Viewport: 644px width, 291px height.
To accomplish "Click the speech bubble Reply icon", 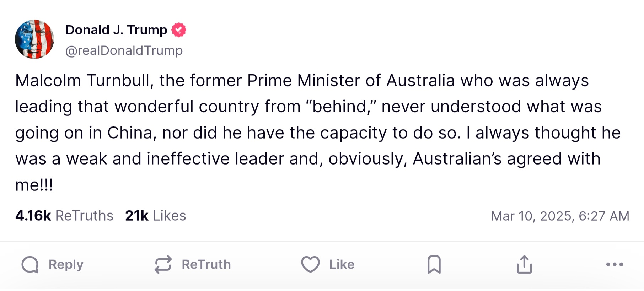I will click(30, 265).
